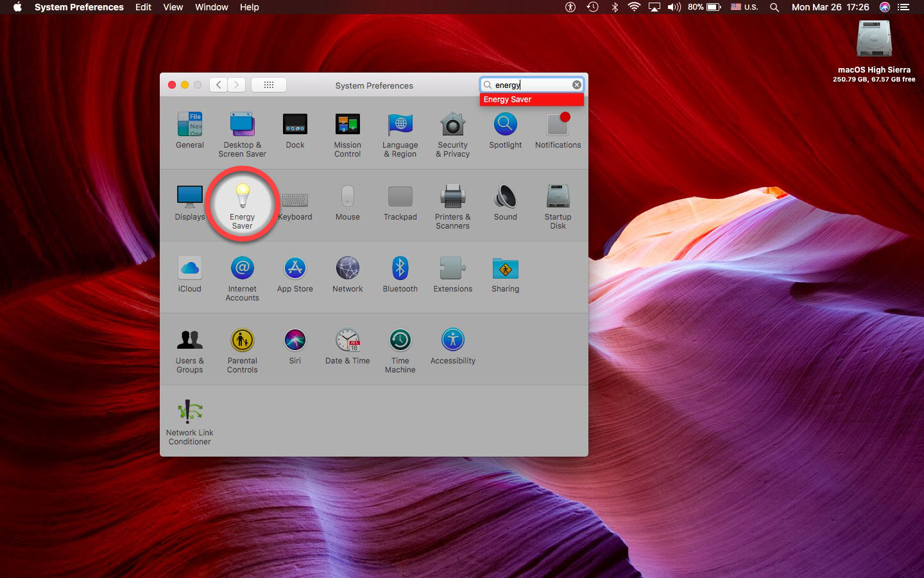Open Security & Privacy preferences
The height and width of the screenshot is (578, 924).
pos(452,134)
